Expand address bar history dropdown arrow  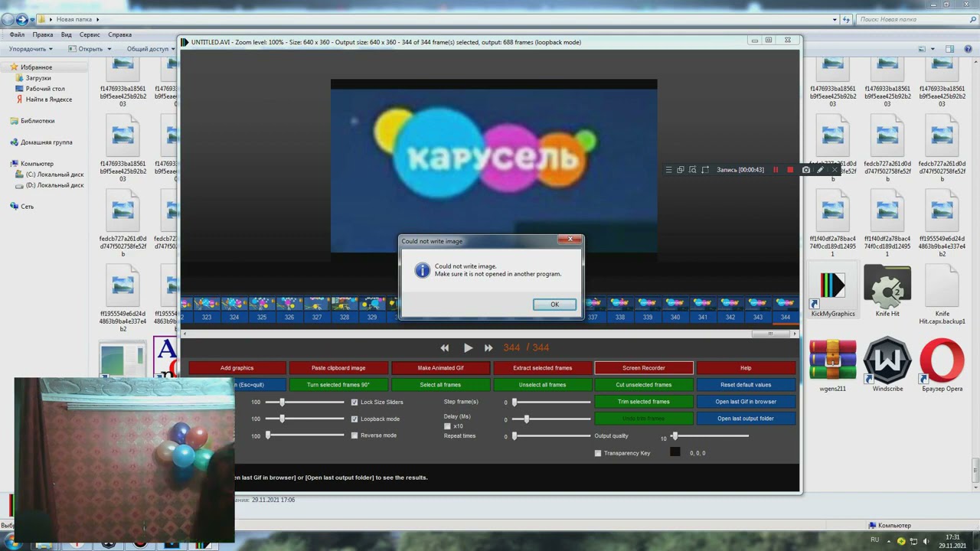(x=835, y=19)
